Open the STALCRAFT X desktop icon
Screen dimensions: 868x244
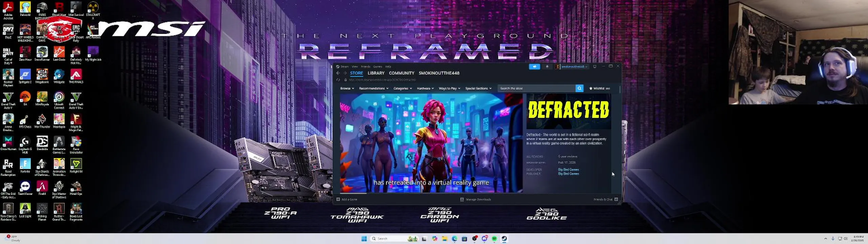[93, 11]
